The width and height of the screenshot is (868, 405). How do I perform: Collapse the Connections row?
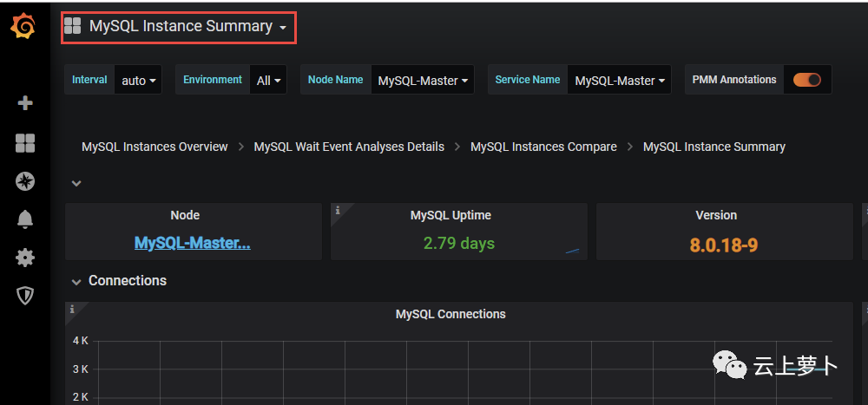click(x=76, y=282)
